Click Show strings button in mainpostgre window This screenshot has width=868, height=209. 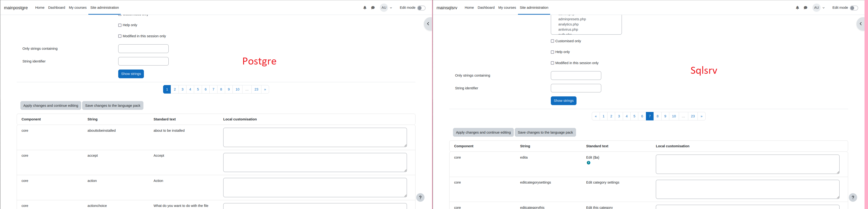tap(131, 74)
